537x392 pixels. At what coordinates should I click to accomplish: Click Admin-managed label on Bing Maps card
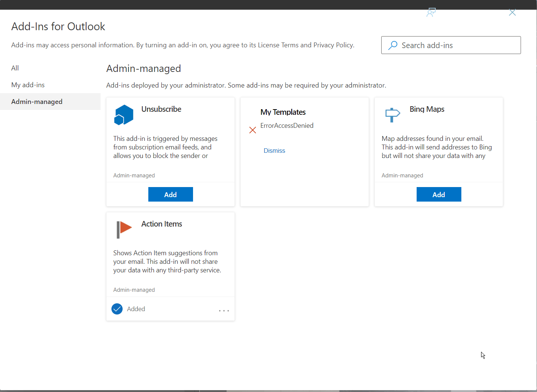pyautogui.click(x=402, y=176)
